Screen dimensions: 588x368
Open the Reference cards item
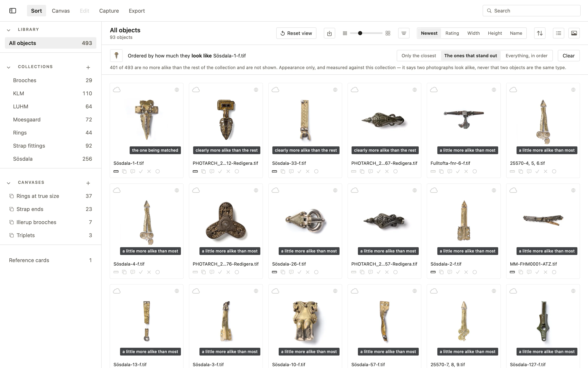(51, 260)
